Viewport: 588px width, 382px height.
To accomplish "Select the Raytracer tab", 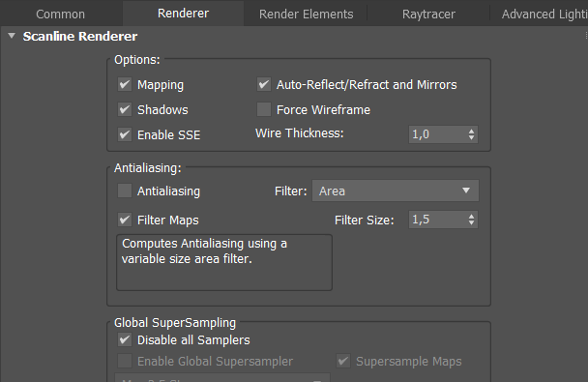I will (428, 14).
